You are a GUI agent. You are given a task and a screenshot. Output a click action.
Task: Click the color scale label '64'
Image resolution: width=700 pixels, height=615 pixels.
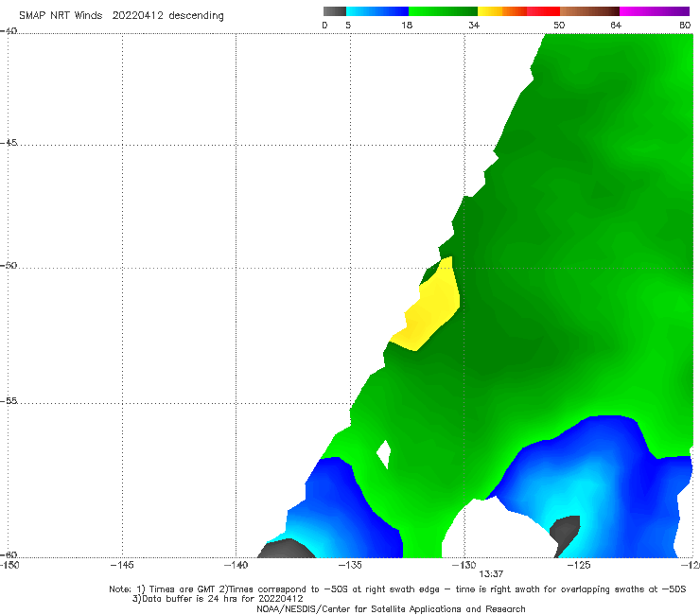coord(616,26)
